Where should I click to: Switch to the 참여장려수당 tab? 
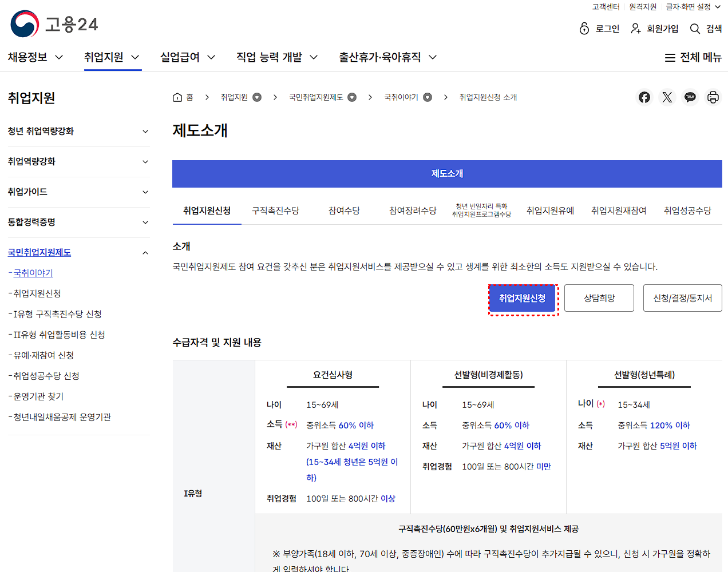[413, 210]
